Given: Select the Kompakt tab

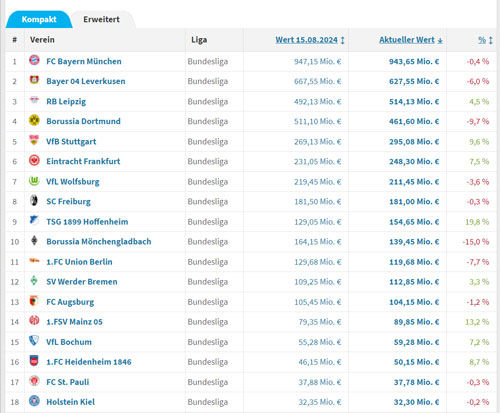Looking at the screenshot, I should click(x=39, y=19).
